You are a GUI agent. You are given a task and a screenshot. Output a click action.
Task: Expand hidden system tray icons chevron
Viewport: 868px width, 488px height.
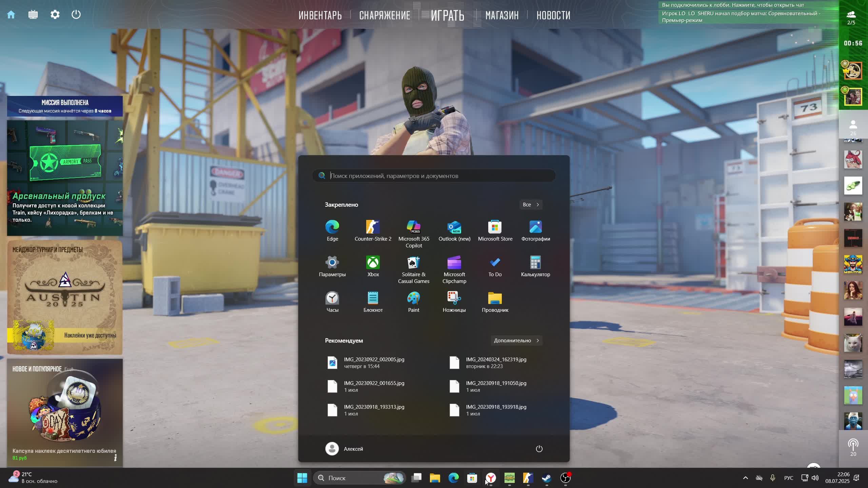(745, 478)
